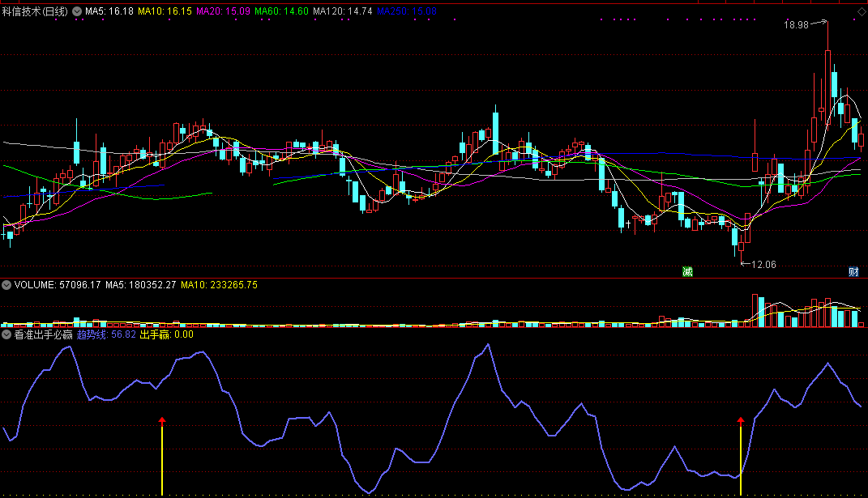Click the MA20: 15.09 label
The width and height of the screenshot is (868, 498).
coord(223,11)
